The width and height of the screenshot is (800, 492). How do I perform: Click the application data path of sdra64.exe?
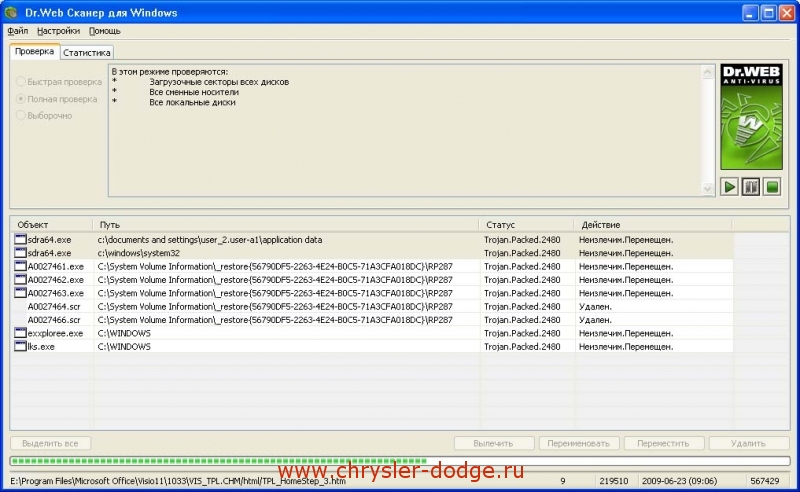tap(210, 240)
